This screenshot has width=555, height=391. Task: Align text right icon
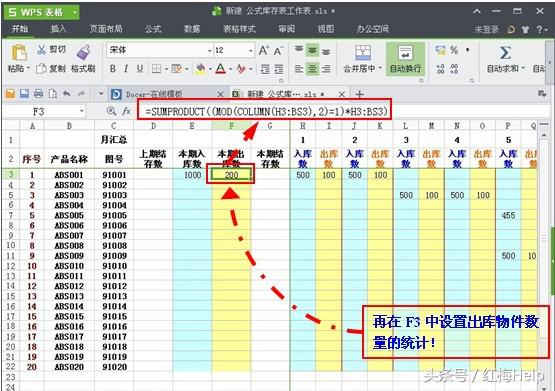click(x=326, y=69)
